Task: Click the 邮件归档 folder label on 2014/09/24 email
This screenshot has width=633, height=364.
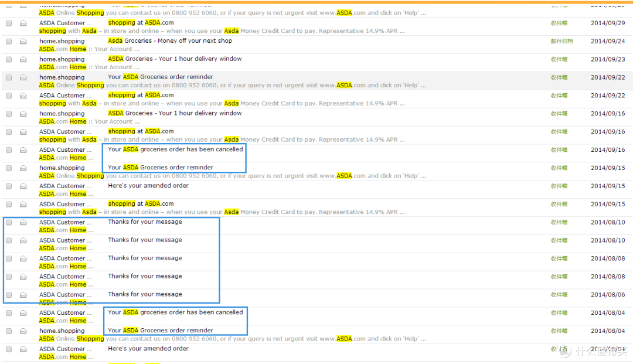Action: coord(561,41)
